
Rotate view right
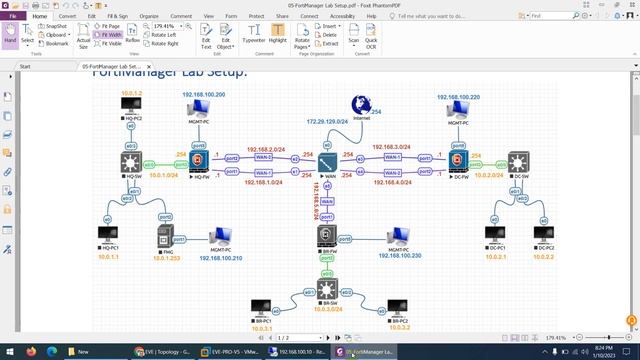tap(161, 43)
